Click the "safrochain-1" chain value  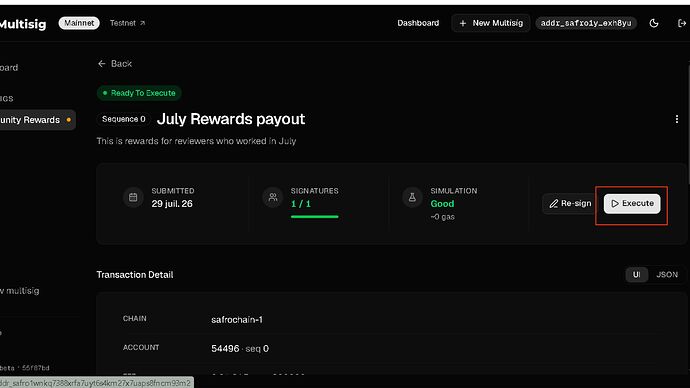pos(237,320)
